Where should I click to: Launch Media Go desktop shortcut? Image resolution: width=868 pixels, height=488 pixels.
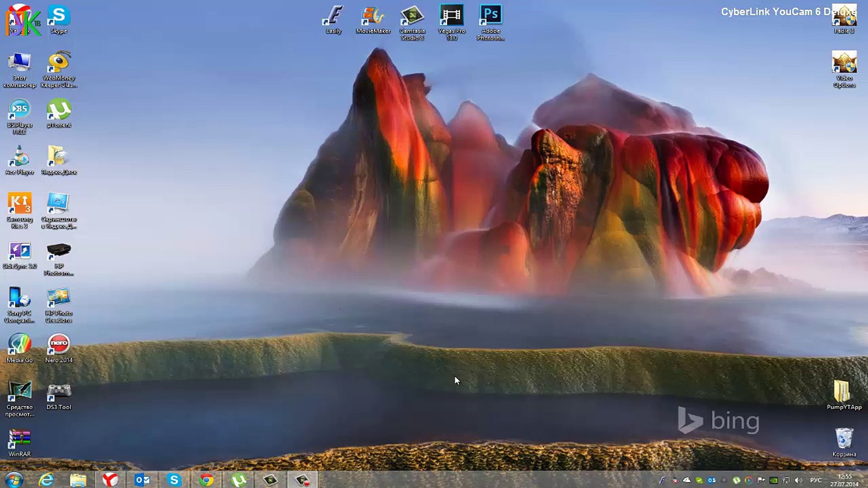[x=19, y=348]
